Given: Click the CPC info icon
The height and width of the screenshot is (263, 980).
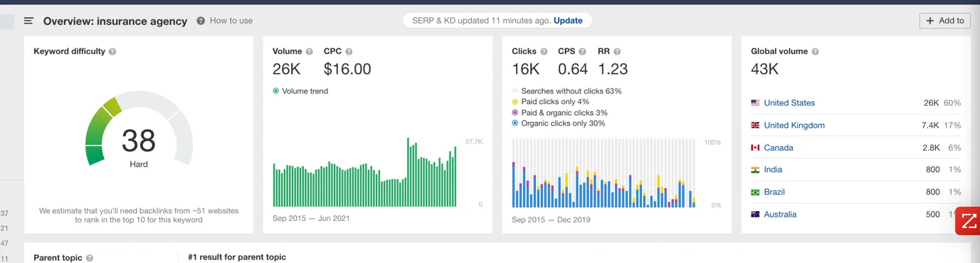Looking at the screenshot, I should coord(349,52).
